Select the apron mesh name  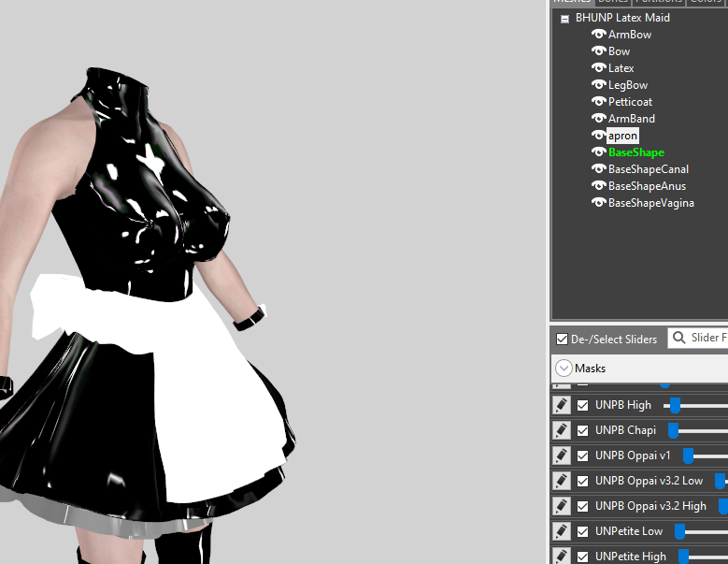click(x=622, y=136)
